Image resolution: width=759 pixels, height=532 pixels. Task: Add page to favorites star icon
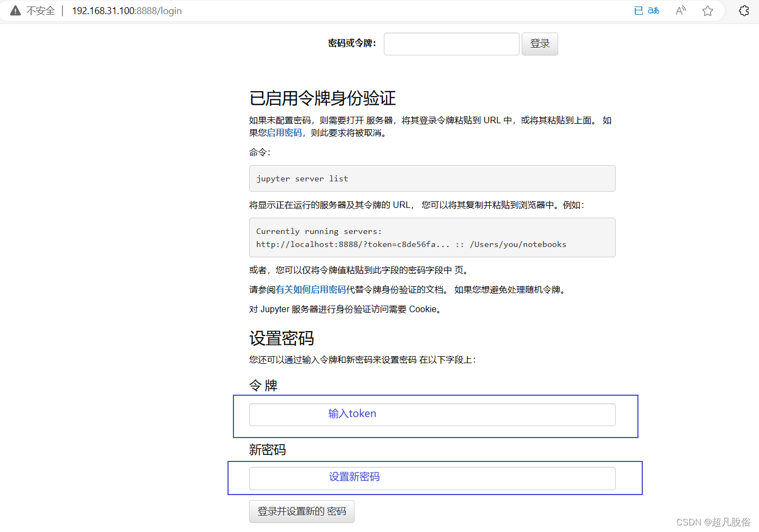click(707, 10)
